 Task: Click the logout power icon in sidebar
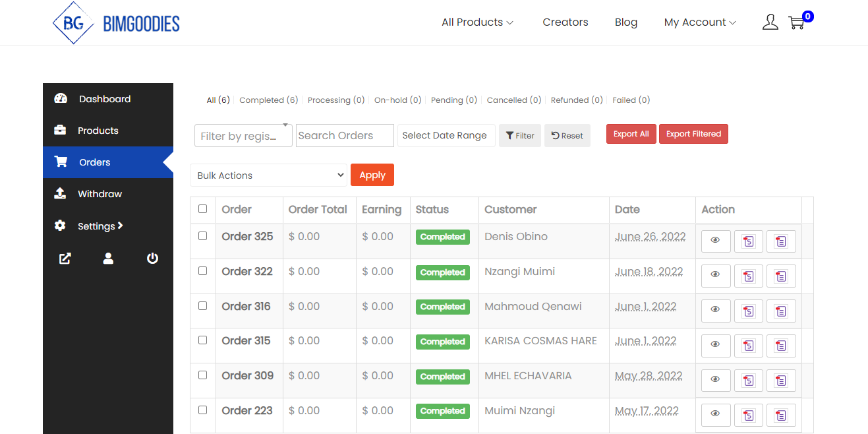152,259
